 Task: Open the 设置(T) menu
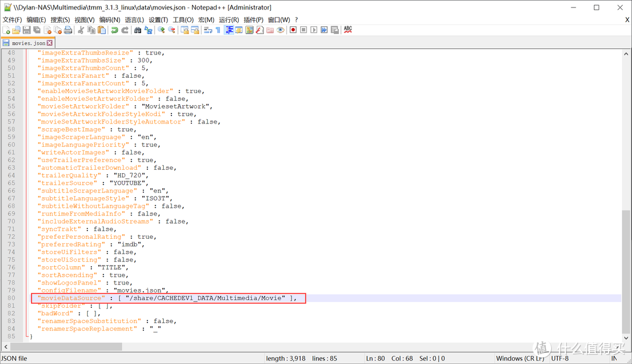click(159, 20)
